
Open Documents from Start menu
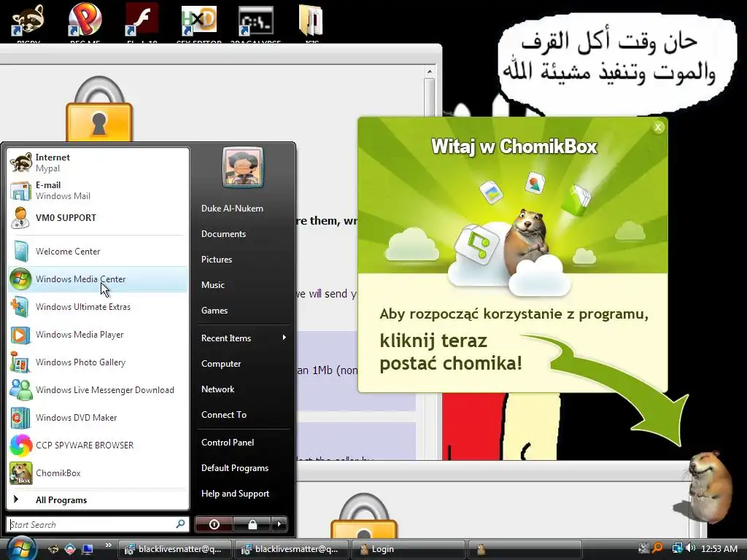coord(223,234)
